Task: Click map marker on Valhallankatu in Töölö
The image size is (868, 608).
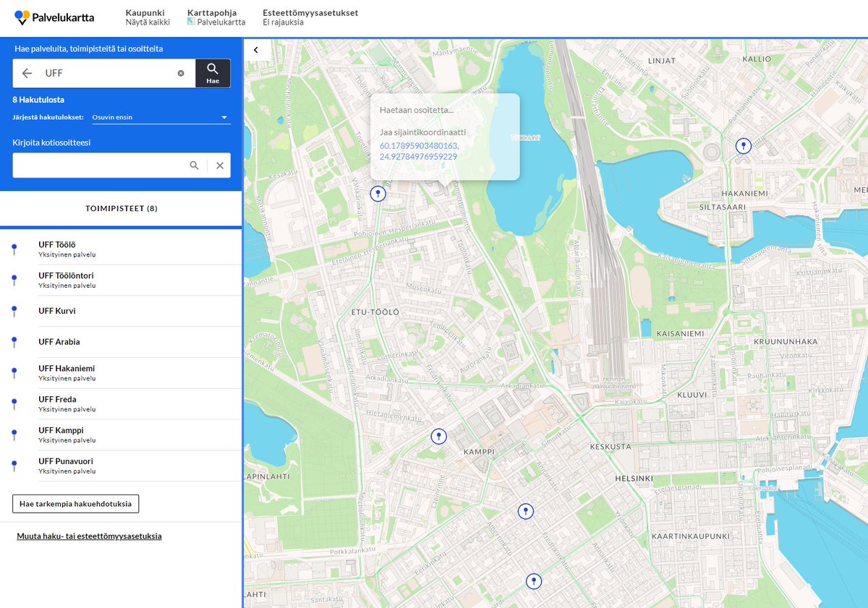Action: (x=378, y=194)
